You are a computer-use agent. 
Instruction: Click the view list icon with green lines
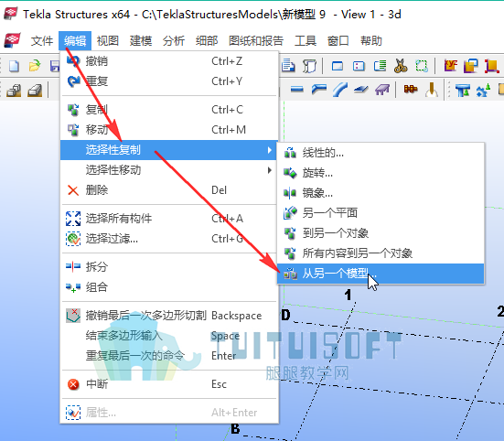380,66
